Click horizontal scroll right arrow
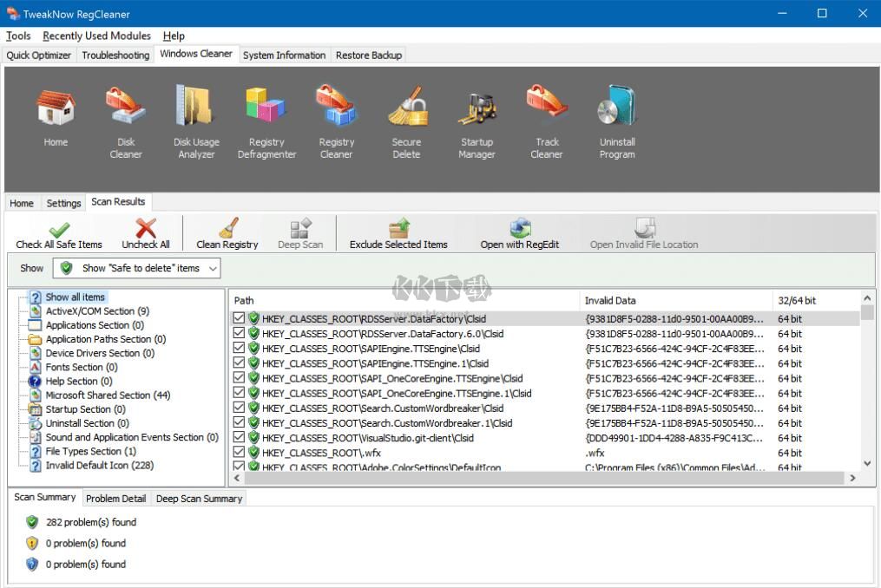Viewport: 881px width, 588px height. pyautogui.click(x=852, y=478)
